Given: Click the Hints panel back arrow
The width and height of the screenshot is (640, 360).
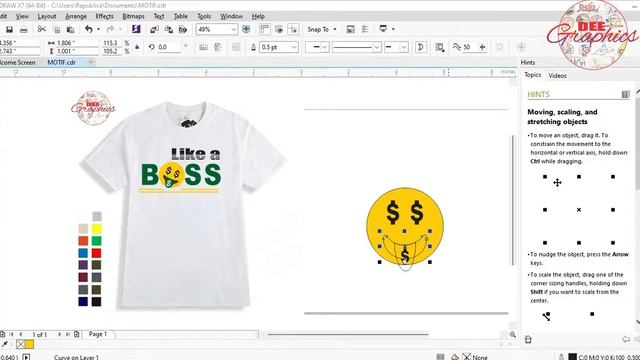Looking at the screenshot, I should coord(626,339).
